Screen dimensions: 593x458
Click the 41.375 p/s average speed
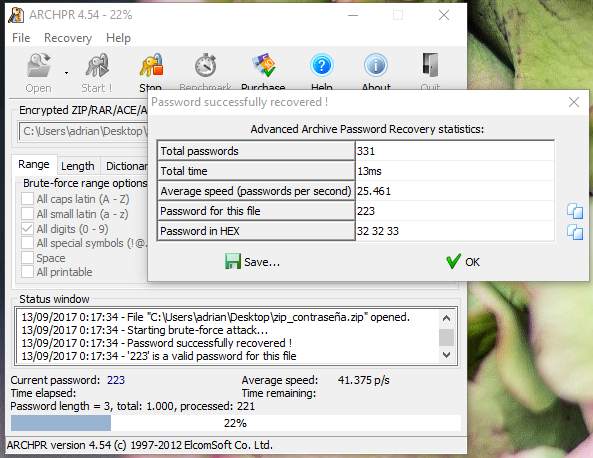pyautogui.click(x=363, y=380)
